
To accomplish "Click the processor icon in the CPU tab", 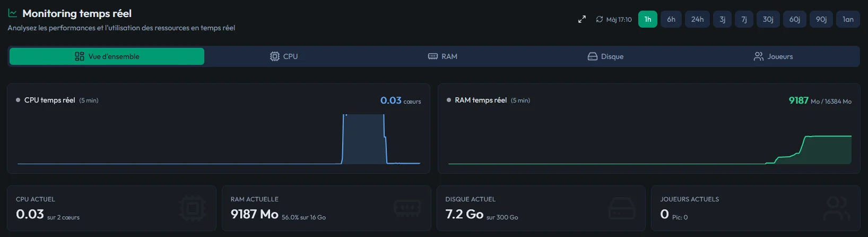I will click(x=274, y=56).
